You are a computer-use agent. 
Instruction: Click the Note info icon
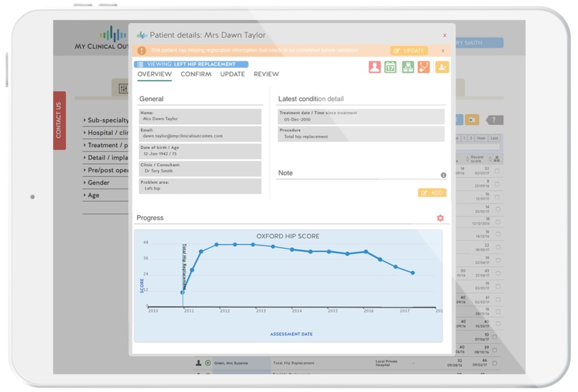pos(443,175)
